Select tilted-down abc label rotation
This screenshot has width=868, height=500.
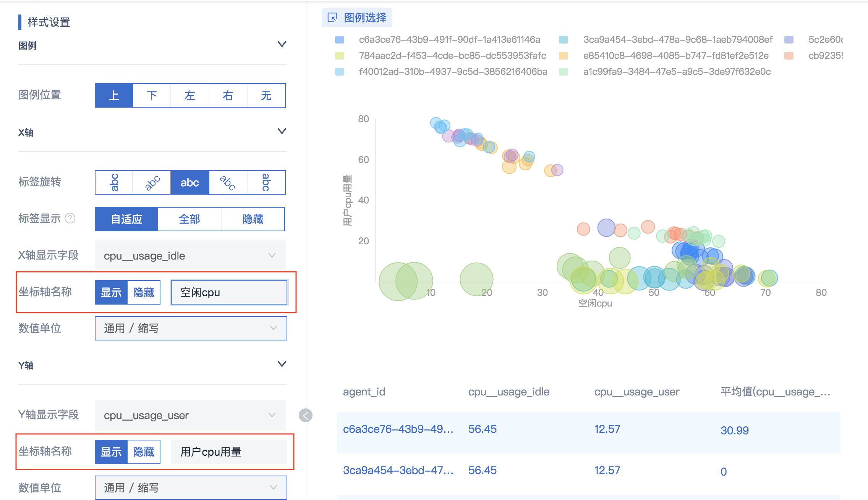click(x=228, y=182)
